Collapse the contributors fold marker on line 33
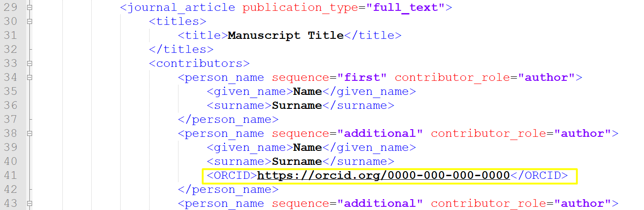 (29, 63)
